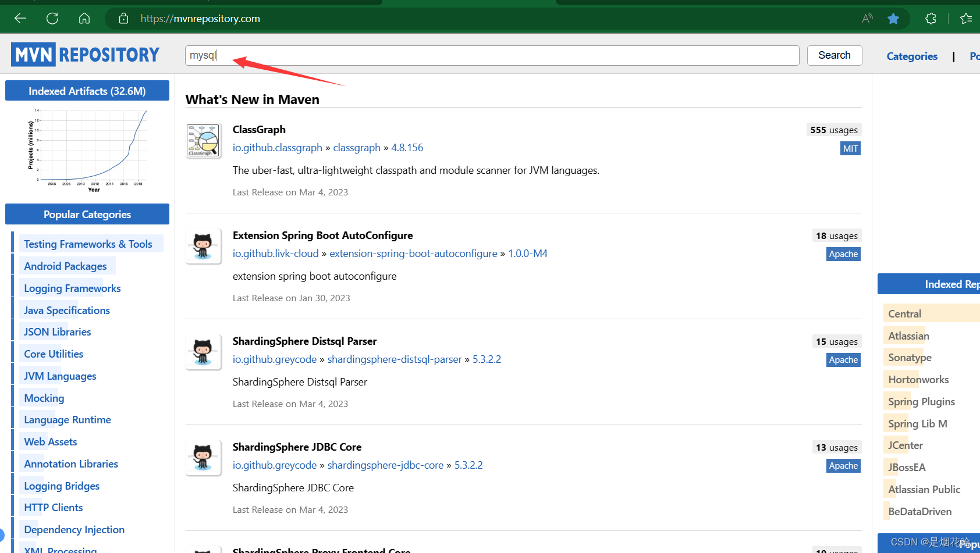Open 13 usages link
Image resolution: width=980 pixels, height=553 pixels.
click(x=837, y=447)
